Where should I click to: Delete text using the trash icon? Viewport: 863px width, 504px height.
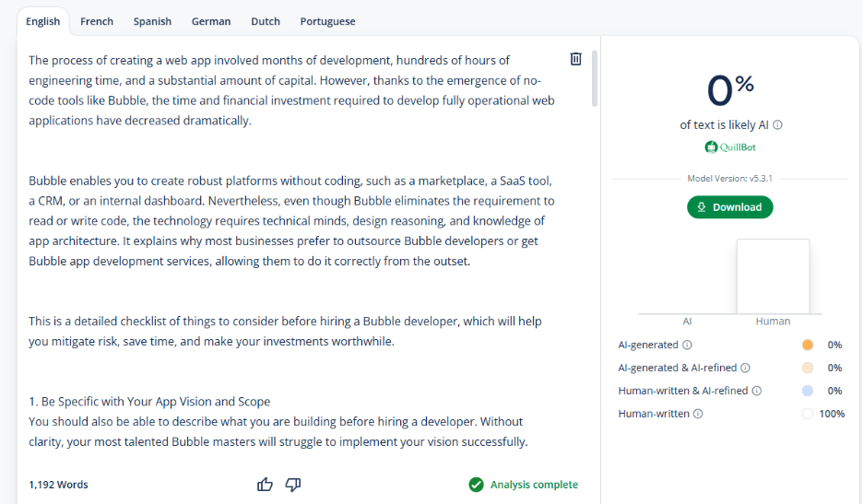pos(575,59)
